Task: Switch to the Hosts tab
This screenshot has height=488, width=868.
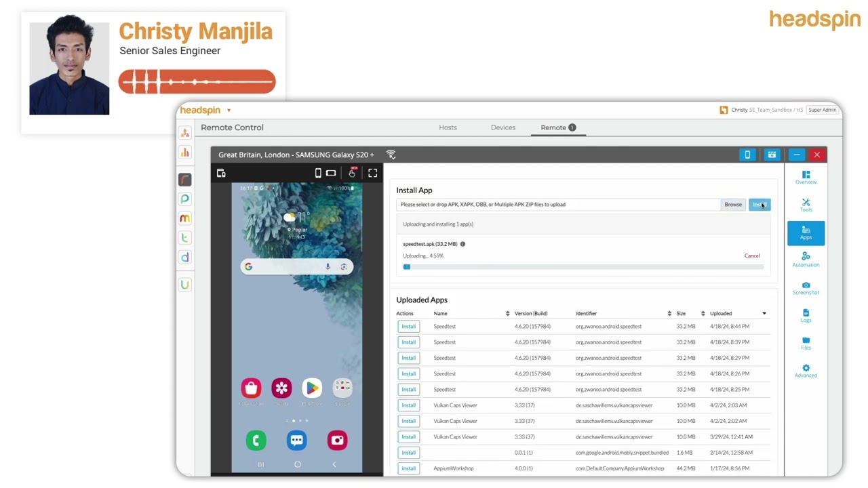Action: (x=448, y=127)
